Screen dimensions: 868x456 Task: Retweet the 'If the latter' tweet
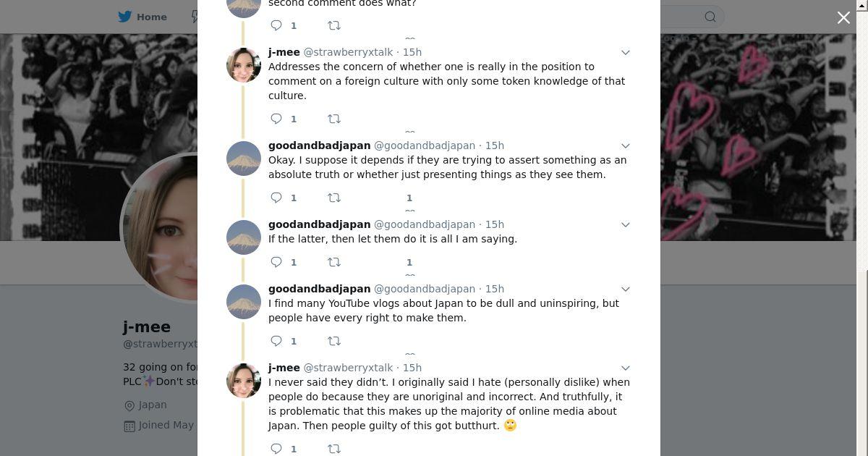[x=334, y=262]
